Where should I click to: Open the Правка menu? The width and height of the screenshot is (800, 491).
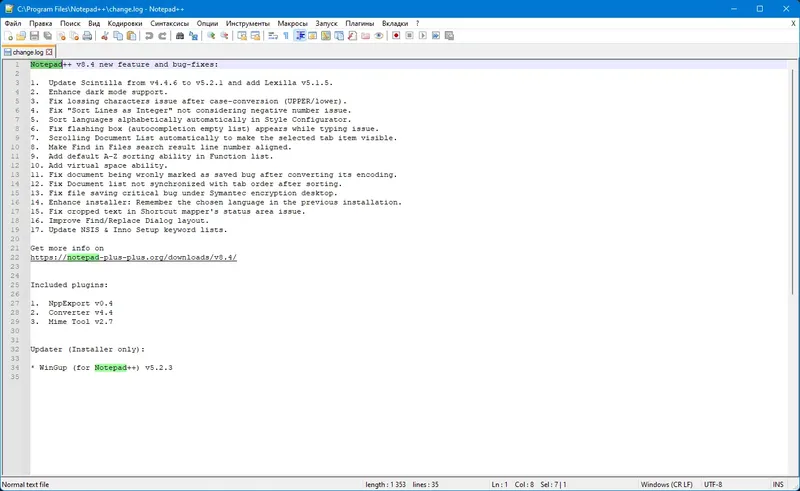(x=40, y=23)
